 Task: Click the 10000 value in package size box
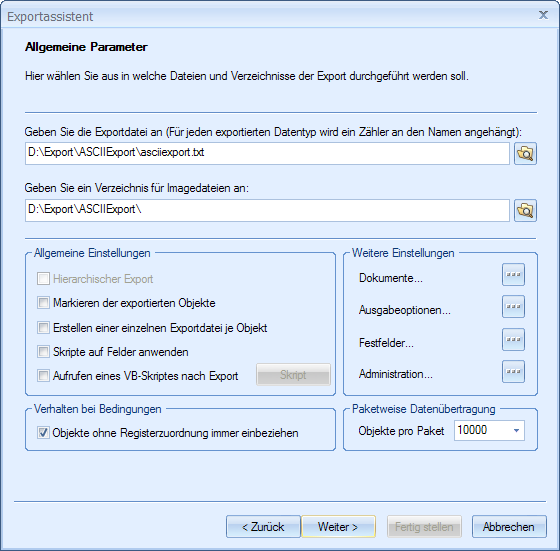point(472,430)
